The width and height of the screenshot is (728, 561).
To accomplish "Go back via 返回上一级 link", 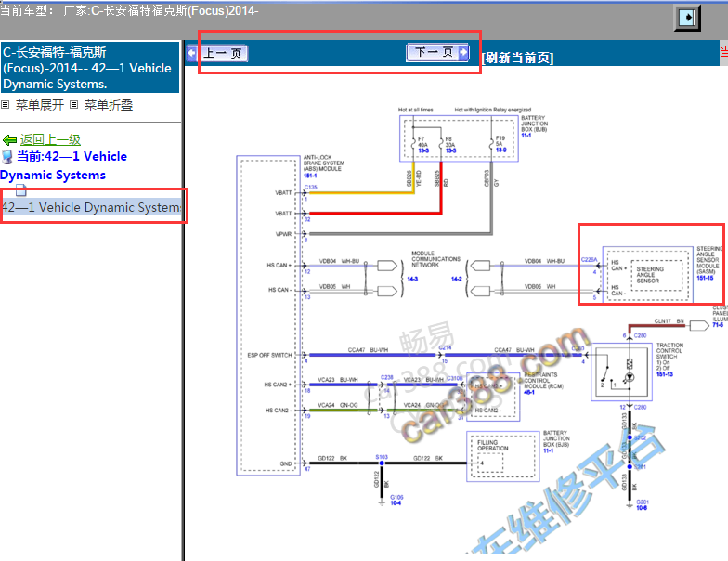I will (50, 139).
